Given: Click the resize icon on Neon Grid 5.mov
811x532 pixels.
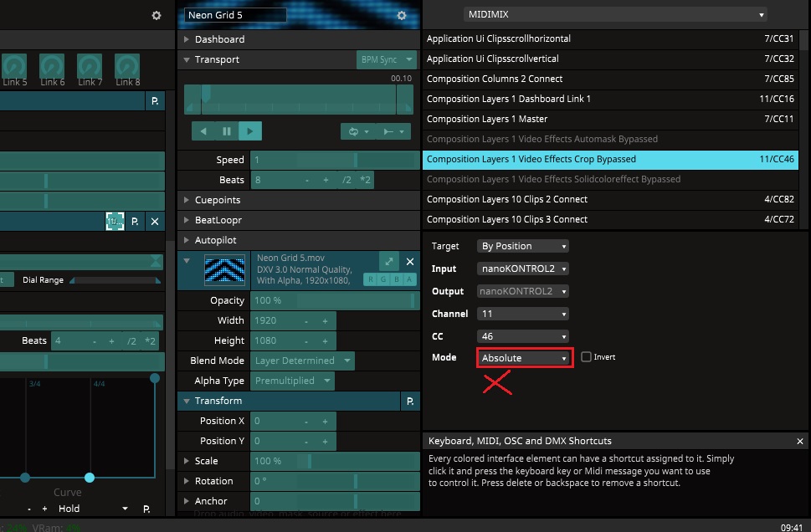Looking at the screenshot, I should [389, 262].
